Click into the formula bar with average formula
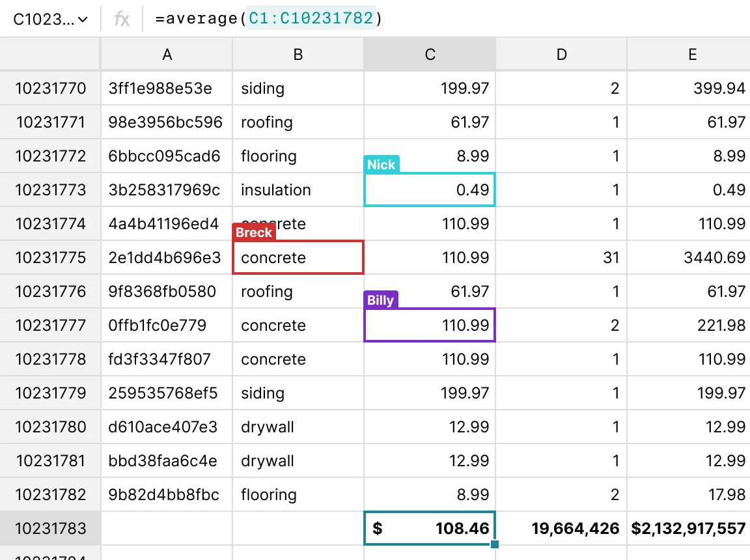This screenshot has height=560, width=750. 391,20
